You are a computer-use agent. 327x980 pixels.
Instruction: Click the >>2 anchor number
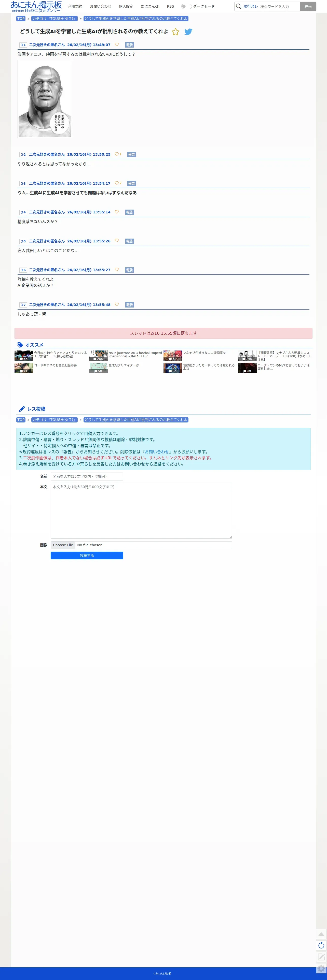click(23, 154)
